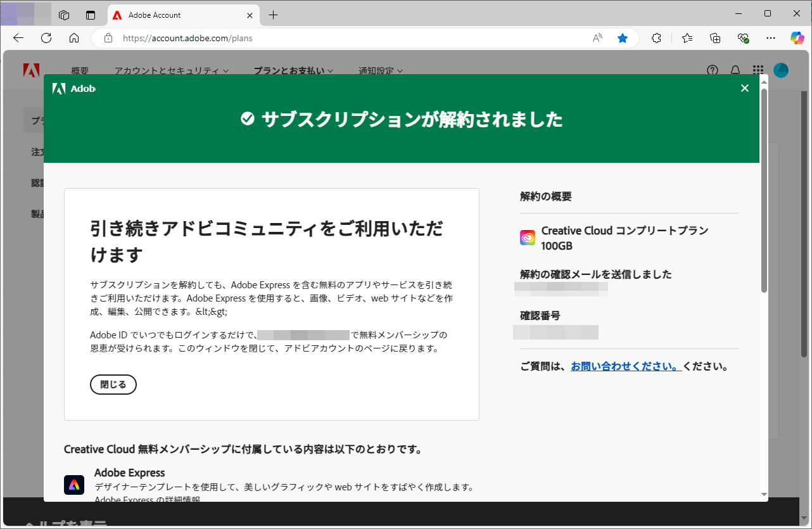
Task: Expand the プランとお支払い menu
Action: click(293, 71)
